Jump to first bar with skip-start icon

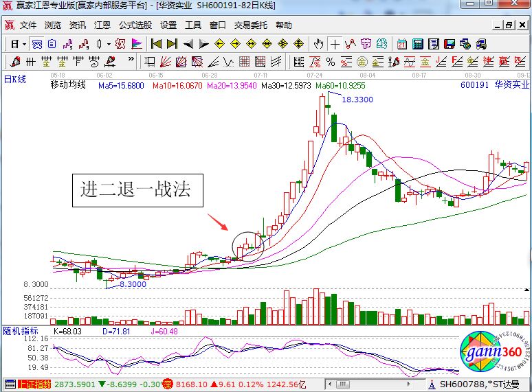pyautogui.click(x=156, y=44)
